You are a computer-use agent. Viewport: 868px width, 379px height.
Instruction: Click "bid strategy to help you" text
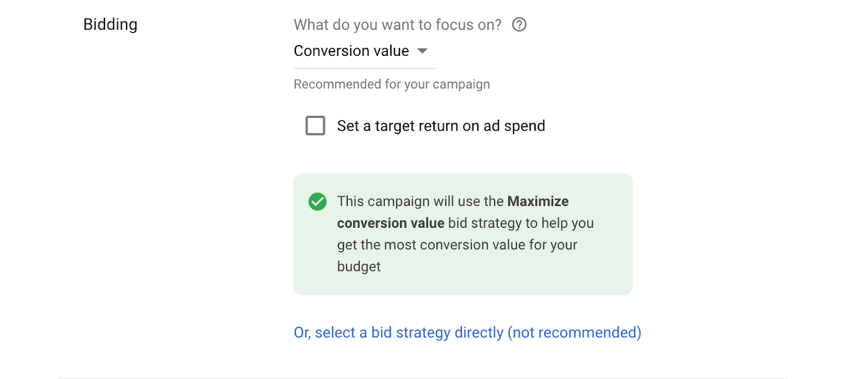tap(520, 223)
